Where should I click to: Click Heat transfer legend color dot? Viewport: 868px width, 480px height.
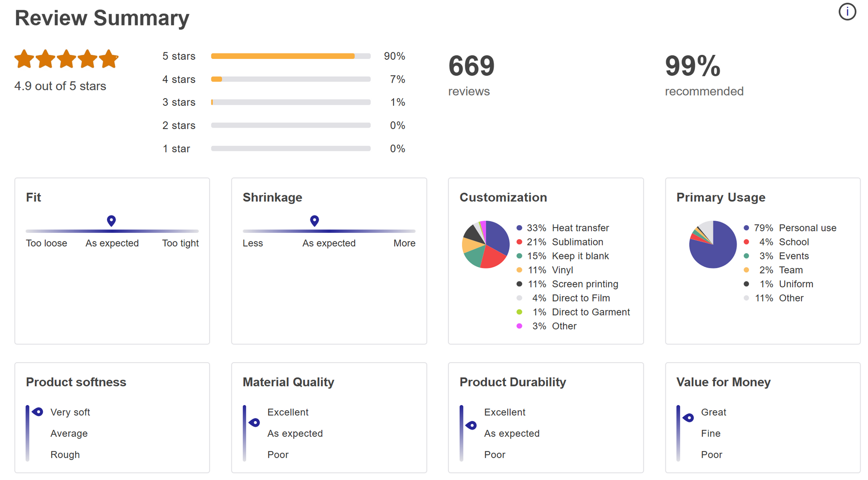519,228
